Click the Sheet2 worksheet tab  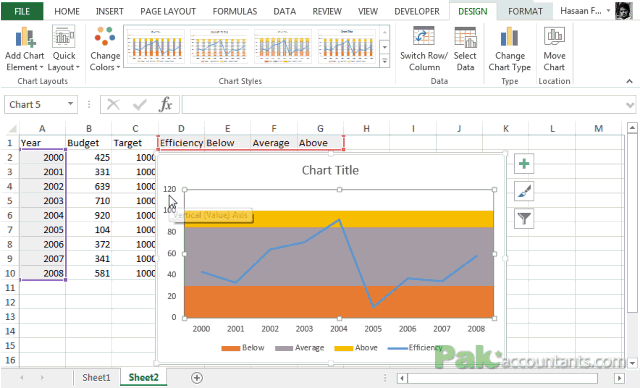click(143, 378)
